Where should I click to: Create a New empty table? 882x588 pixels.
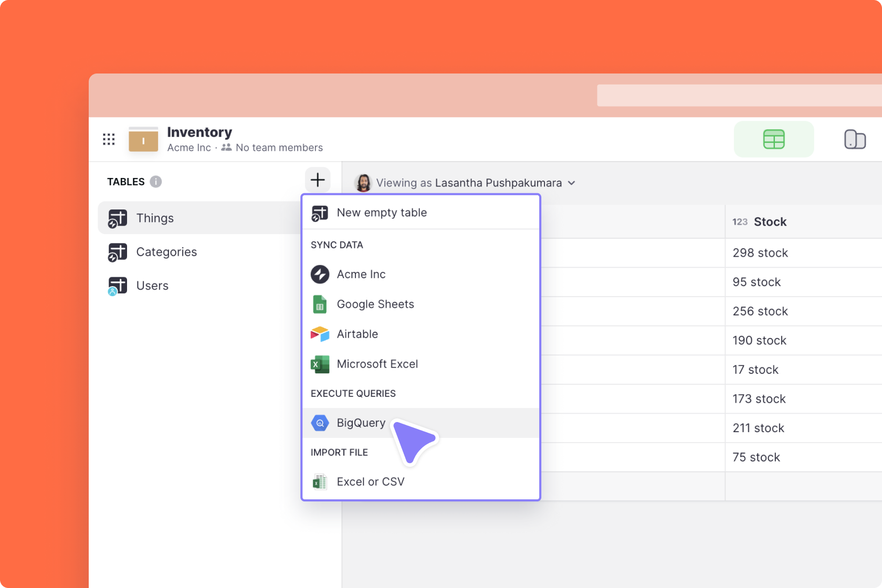point(382,212)
